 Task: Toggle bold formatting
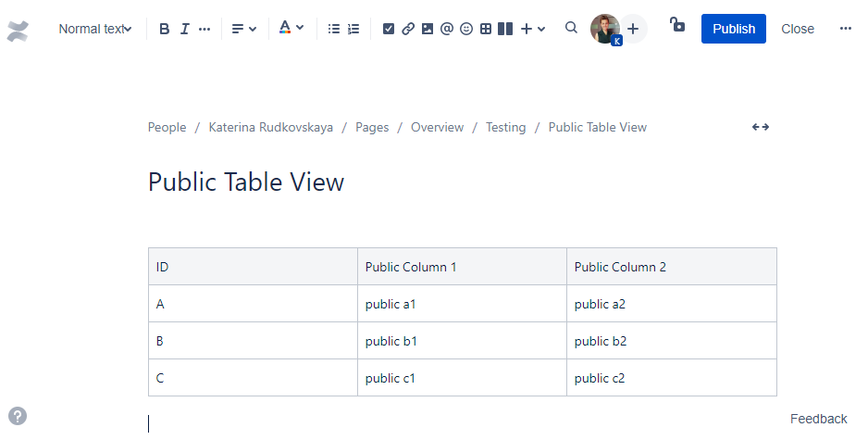(165, 29)
